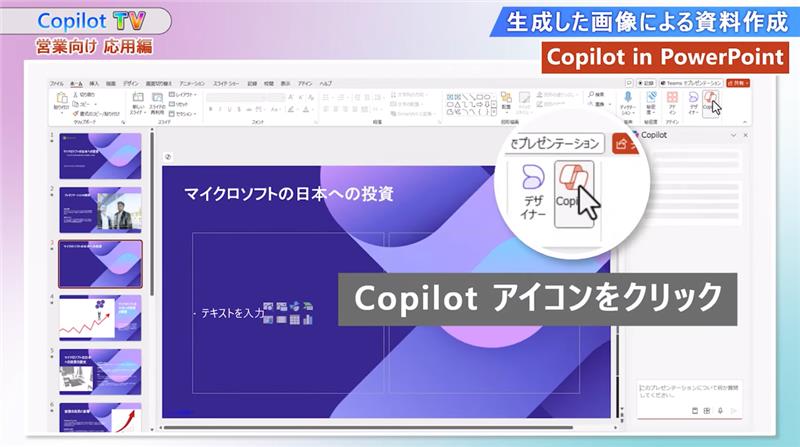Image resolution: width=800 pixels, height=447 pixels.
Task: Close the Copilot pane
Action: [x=745, y=135]
